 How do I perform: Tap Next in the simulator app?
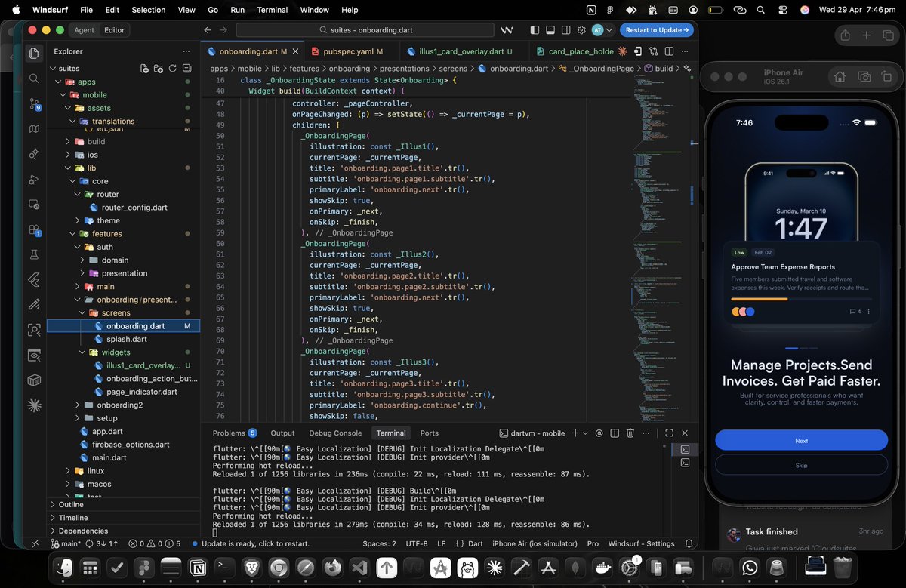pyautogui.click(x=801, y=441)
